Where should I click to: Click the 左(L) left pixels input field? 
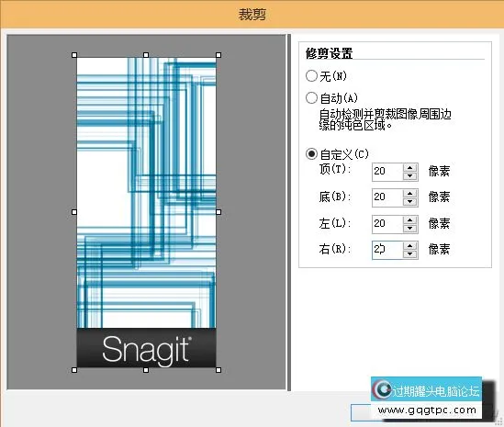coord(387,224)
